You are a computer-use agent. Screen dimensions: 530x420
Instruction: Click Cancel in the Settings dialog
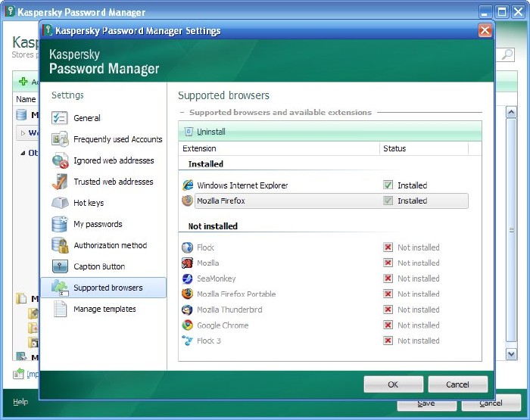click(x=457, y=384)
